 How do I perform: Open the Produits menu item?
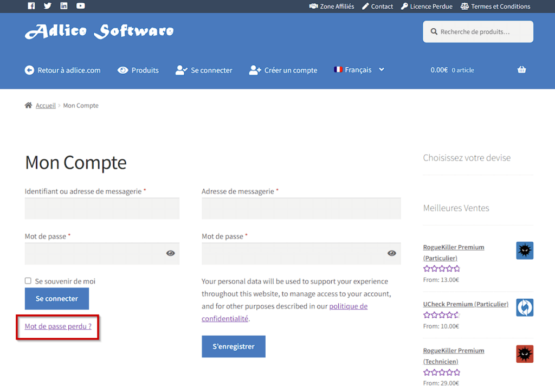[139, 70]
